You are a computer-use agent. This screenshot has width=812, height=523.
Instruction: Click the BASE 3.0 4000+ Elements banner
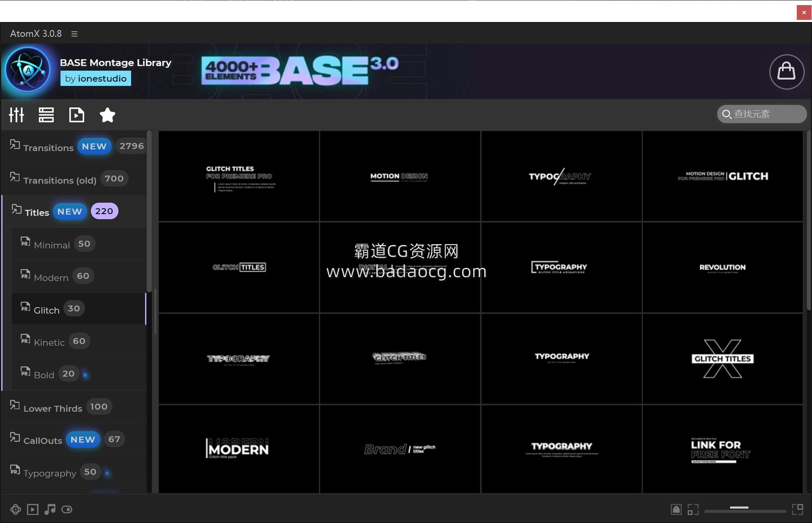coord(300,71)
